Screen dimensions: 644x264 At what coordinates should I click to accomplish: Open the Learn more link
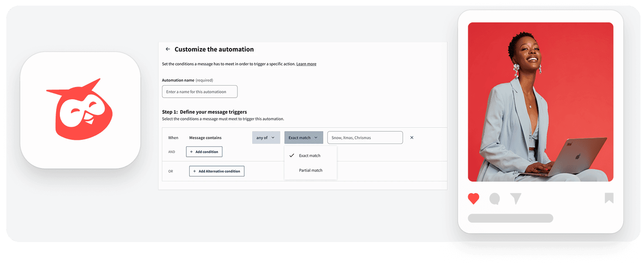coord(306,64)
